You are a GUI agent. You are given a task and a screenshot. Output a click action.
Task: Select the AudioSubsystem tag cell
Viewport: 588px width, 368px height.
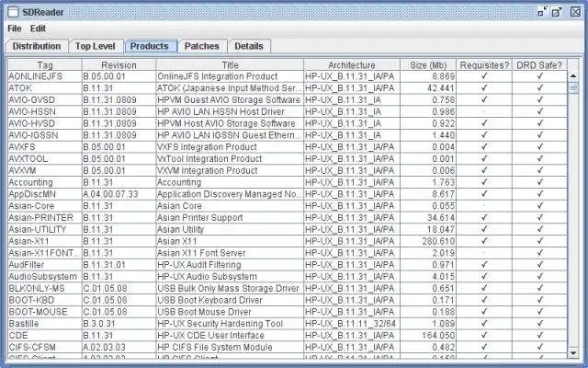click(45, 276)
